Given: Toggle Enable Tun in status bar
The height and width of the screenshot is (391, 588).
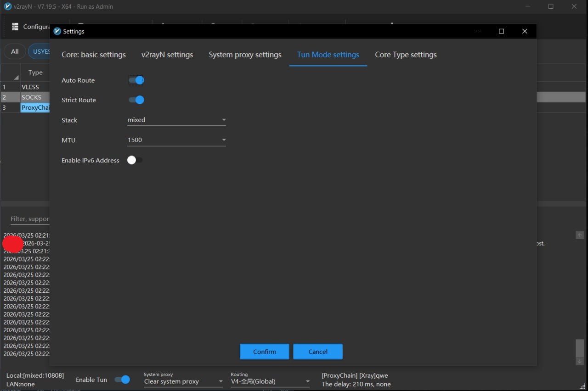Looking at the screenshot, I should click(122, 380).
